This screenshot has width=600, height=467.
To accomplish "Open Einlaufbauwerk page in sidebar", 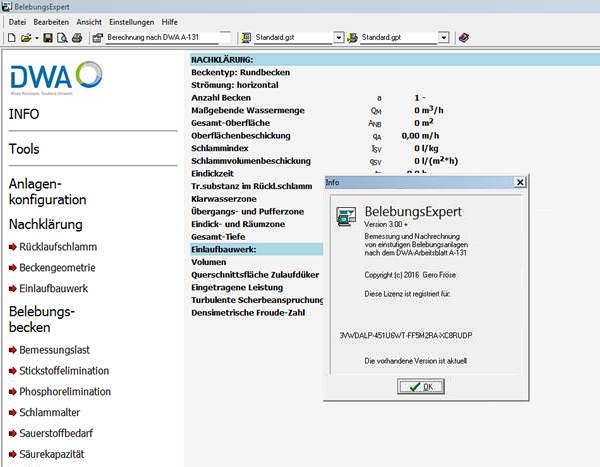I will pyautogui.click(x=54, y=288).
